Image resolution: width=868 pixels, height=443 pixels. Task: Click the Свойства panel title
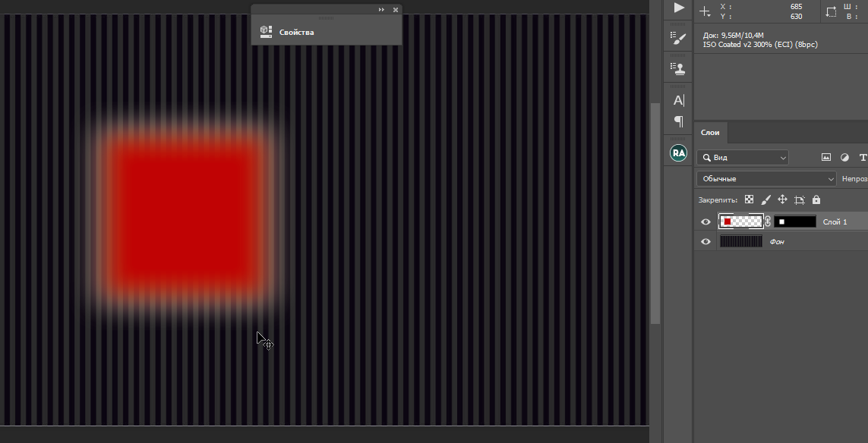(x=297, y=32)
